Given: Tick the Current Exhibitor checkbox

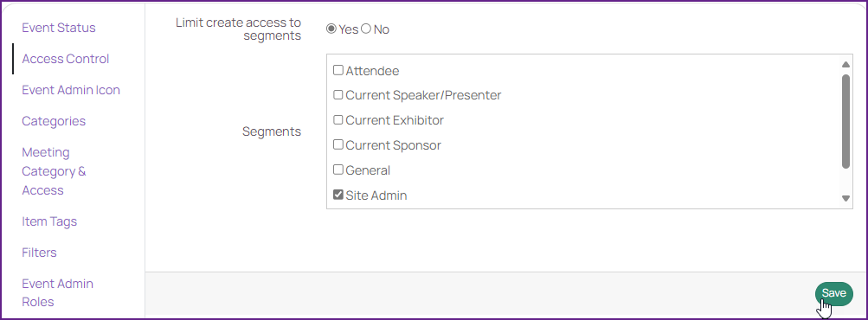Looking at the screenshot, I should click(338, 119).
